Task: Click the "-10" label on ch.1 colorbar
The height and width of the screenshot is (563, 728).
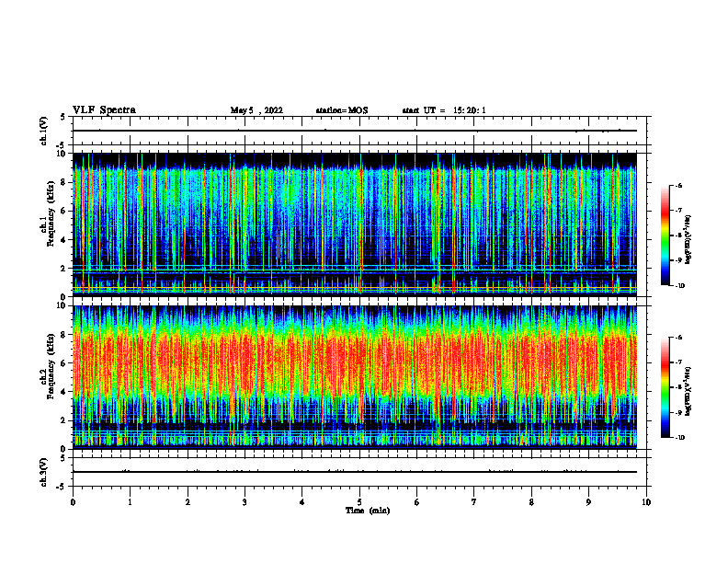Action: click(x=680, y=285)
